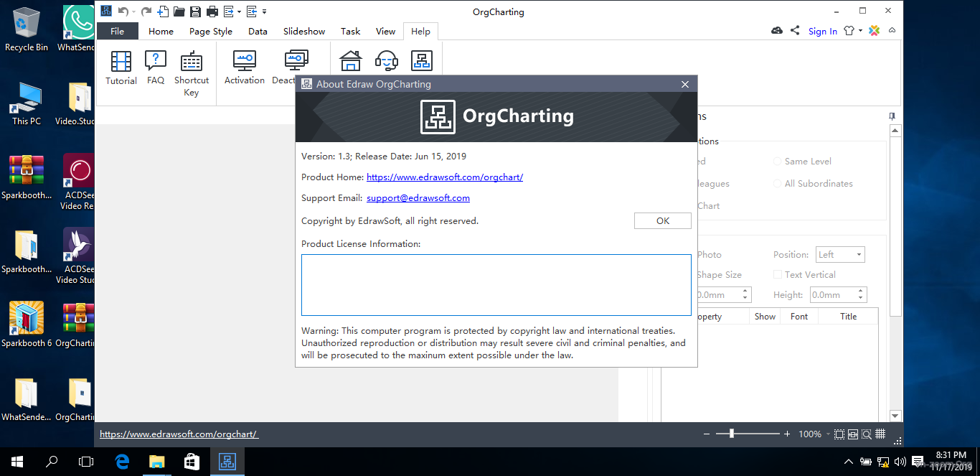Expand the export dropdown arrow
Image resolution: width=980 pixels, height=476 pixels.
click(x=237, y=11)
